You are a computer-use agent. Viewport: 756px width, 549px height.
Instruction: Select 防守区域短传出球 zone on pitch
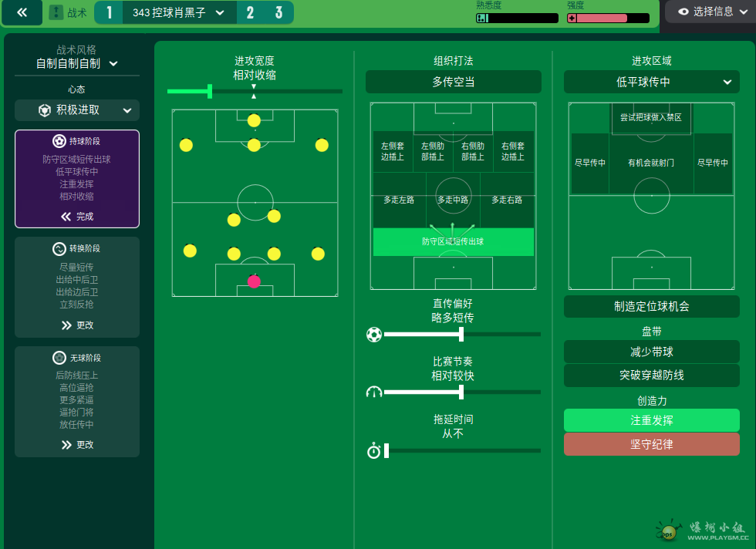pos(453,241)
